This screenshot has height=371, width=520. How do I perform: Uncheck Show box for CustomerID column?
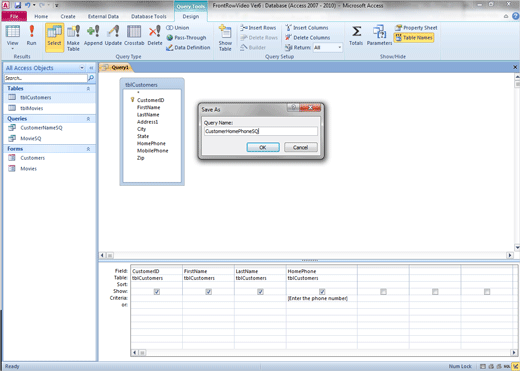[x=157, y=292]
